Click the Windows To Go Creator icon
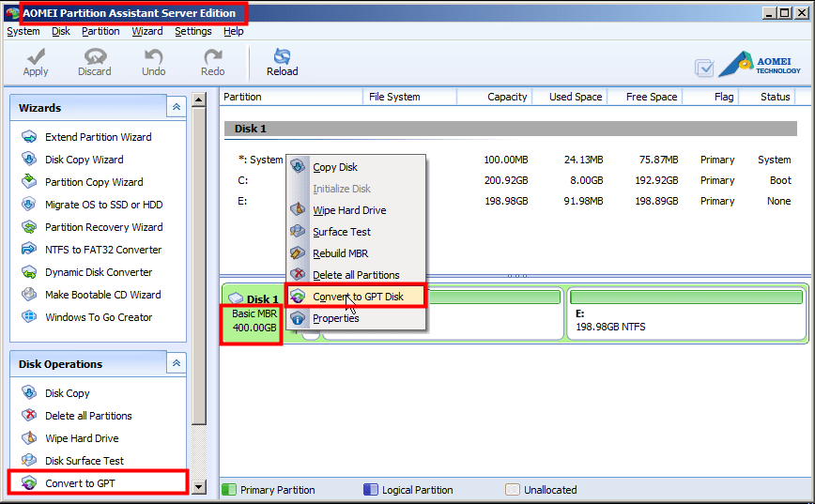 tap(29, 316)
